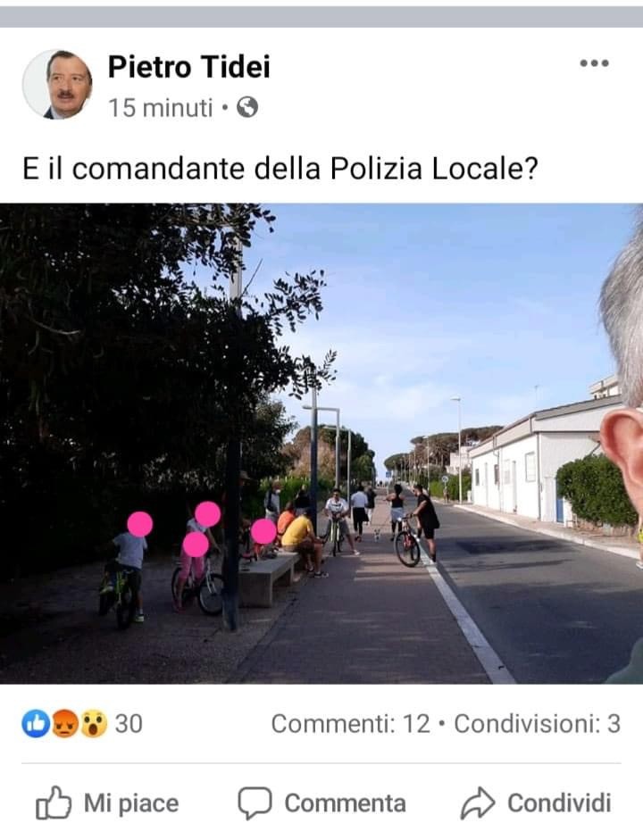The height and width of the screenshot is (840, 643).
Task: Click the share arrow icon
Action: (x=478, y=803)
